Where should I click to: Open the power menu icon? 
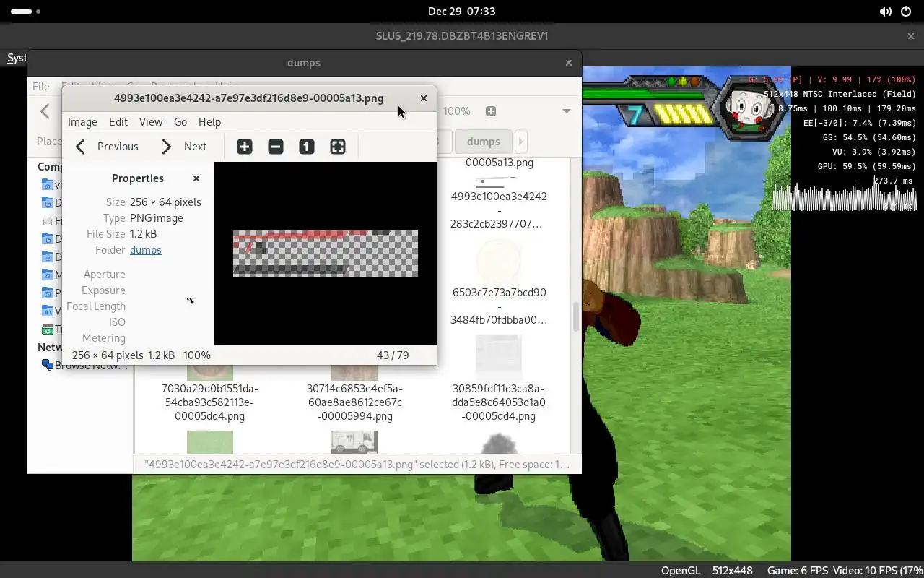coord(906,12)
